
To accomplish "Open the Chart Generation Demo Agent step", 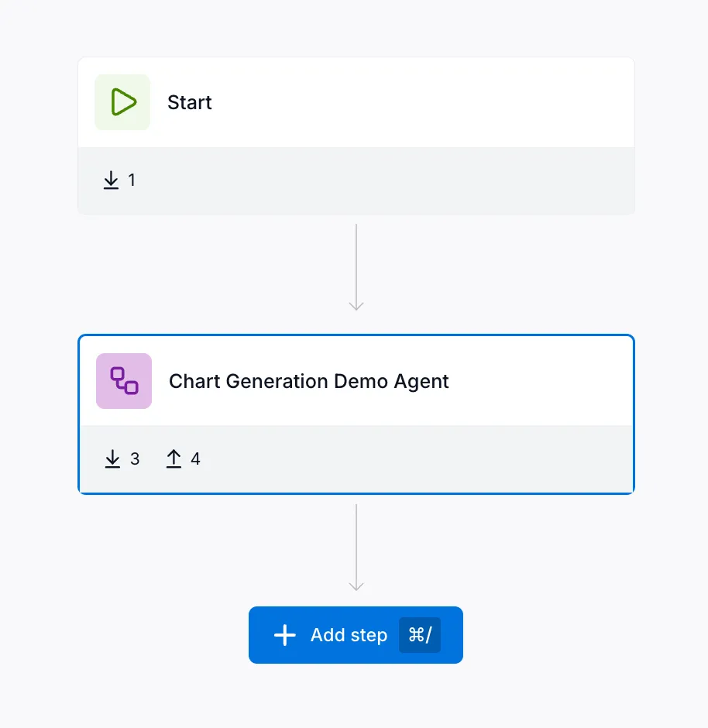I will 356,381.
